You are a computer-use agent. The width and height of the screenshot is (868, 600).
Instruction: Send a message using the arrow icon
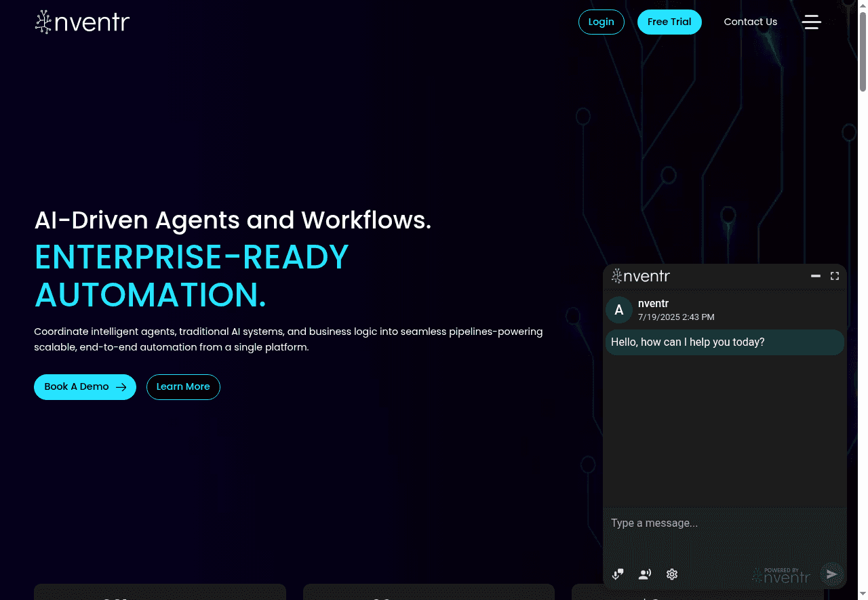pyautogui.click(x=831, y=574)
